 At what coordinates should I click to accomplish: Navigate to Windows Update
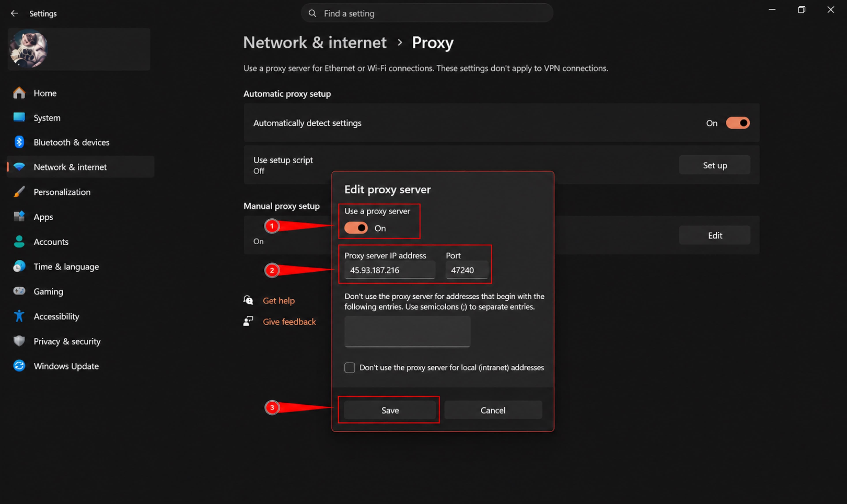coord(80,366)
